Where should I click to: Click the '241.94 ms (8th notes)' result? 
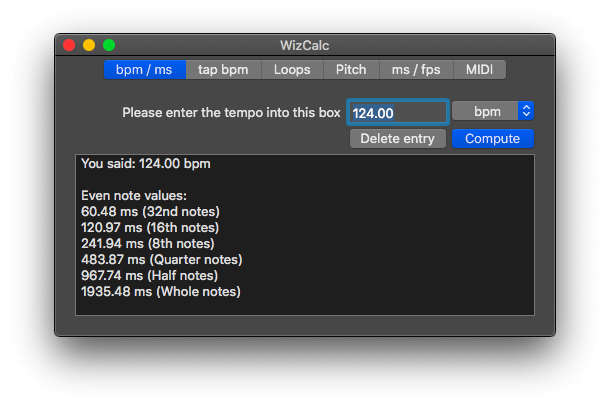(148, 243)
